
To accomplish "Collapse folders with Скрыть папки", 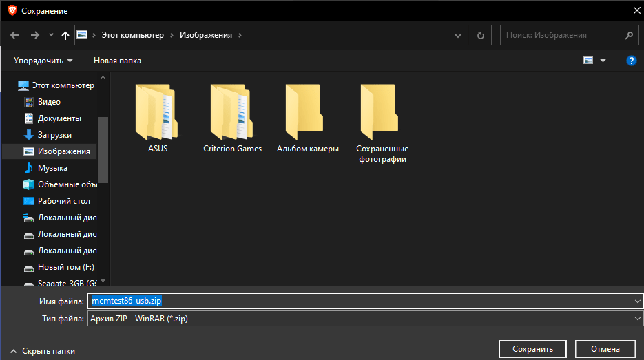I will click(x=43, y=351).
